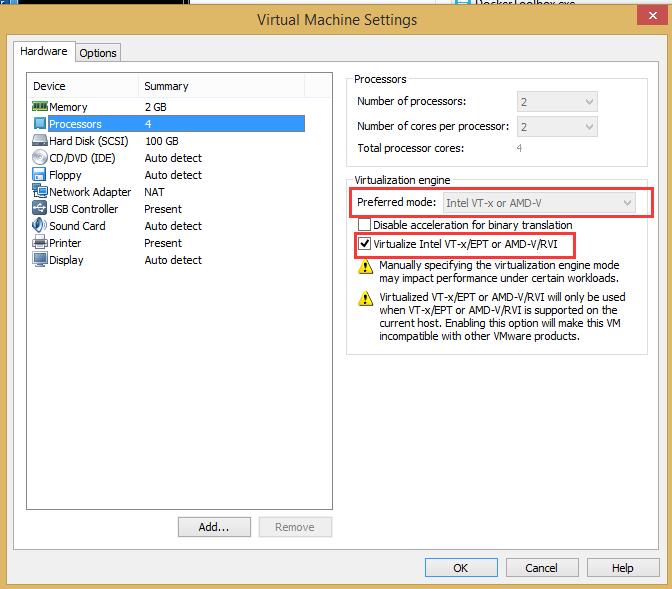
Task: Open Number of processors dropdown
Action: (557, 102)
